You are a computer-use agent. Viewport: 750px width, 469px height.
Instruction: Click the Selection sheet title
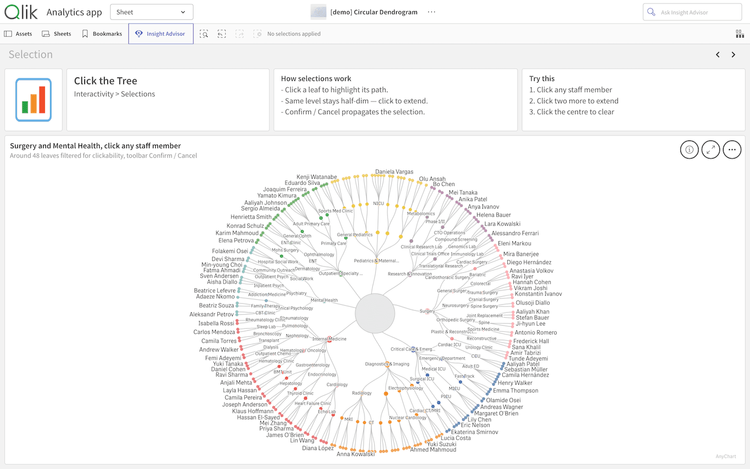tap(31, 55)
